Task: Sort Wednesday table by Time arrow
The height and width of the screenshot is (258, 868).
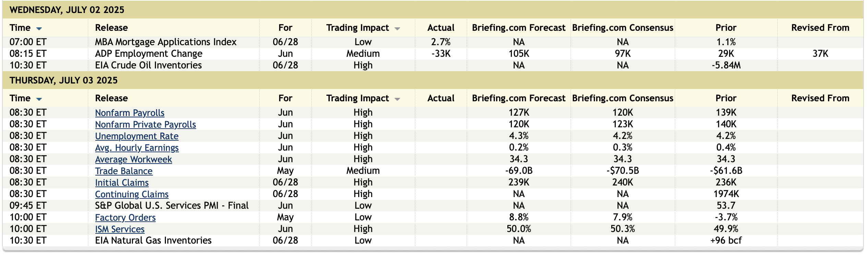Action: point(39,29)
